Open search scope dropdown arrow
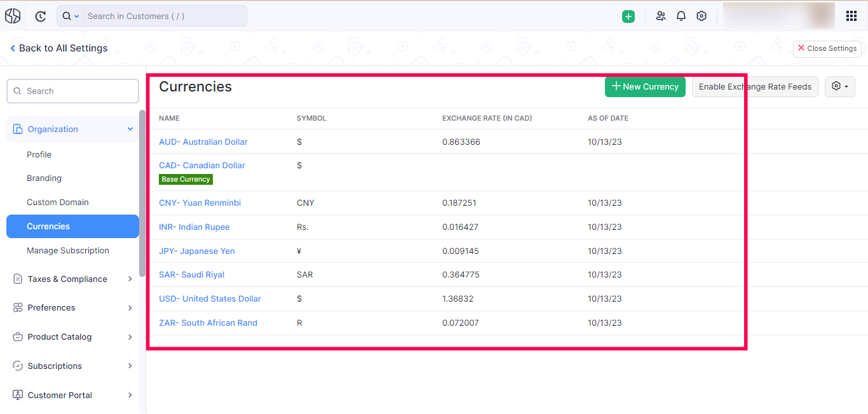The width and height of the screenshot is (868, 414). coord(77,17)
